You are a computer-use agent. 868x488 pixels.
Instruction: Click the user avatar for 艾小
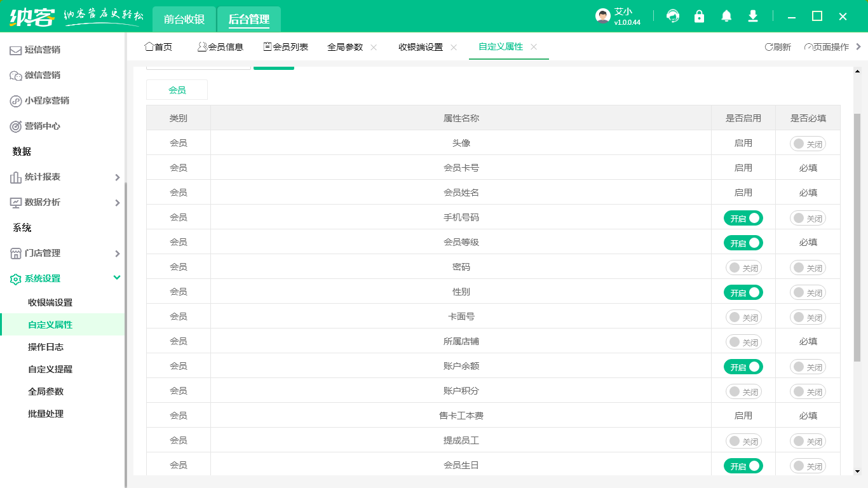pos(603,17)
